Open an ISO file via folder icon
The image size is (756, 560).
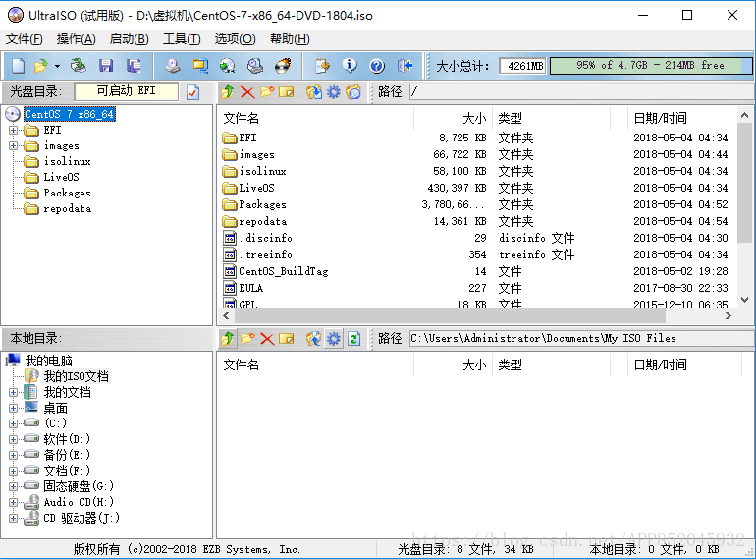(x=41, y=66)
